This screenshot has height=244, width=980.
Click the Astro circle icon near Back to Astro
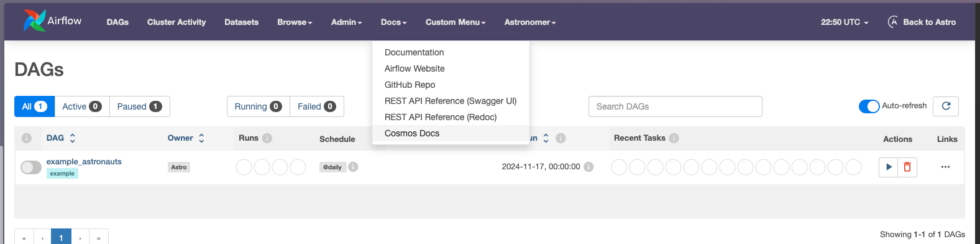point(893,22)
